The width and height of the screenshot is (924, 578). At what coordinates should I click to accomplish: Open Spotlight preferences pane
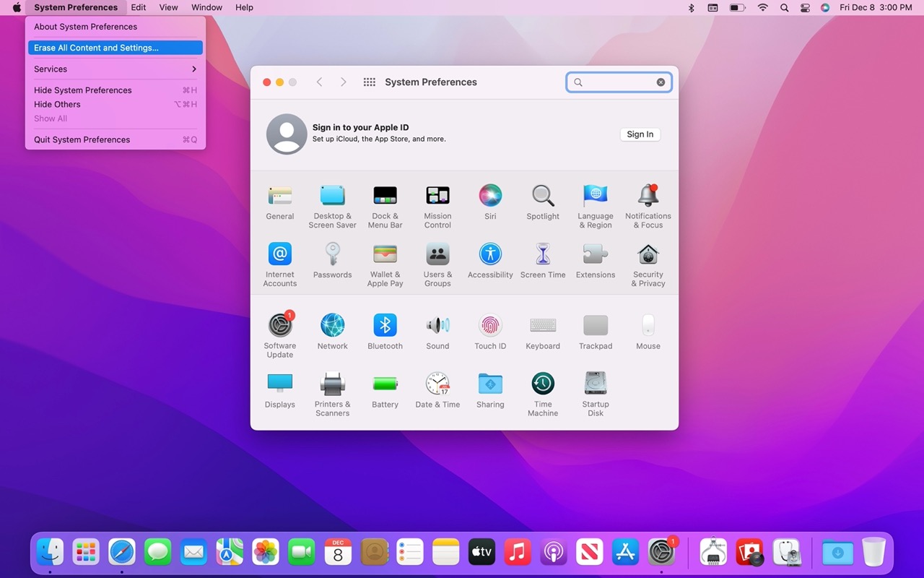(543, 202)
